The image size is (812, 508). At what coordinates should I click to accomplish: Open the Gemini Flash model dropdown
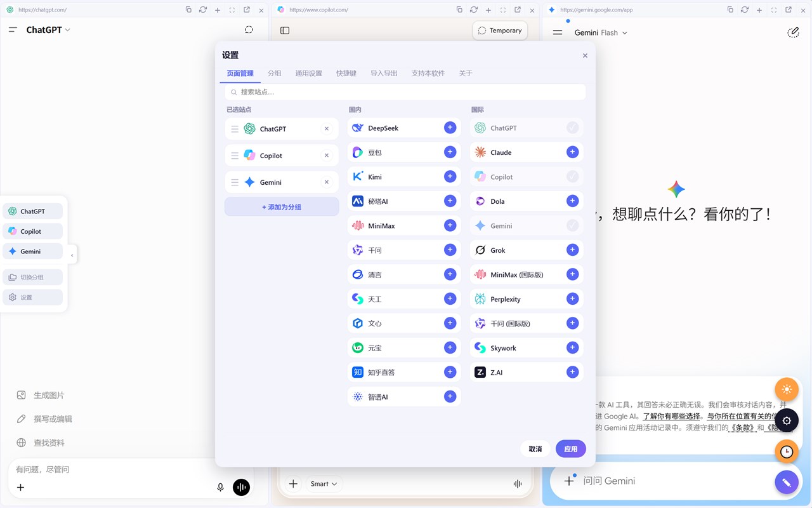click(x=601, y=32)
